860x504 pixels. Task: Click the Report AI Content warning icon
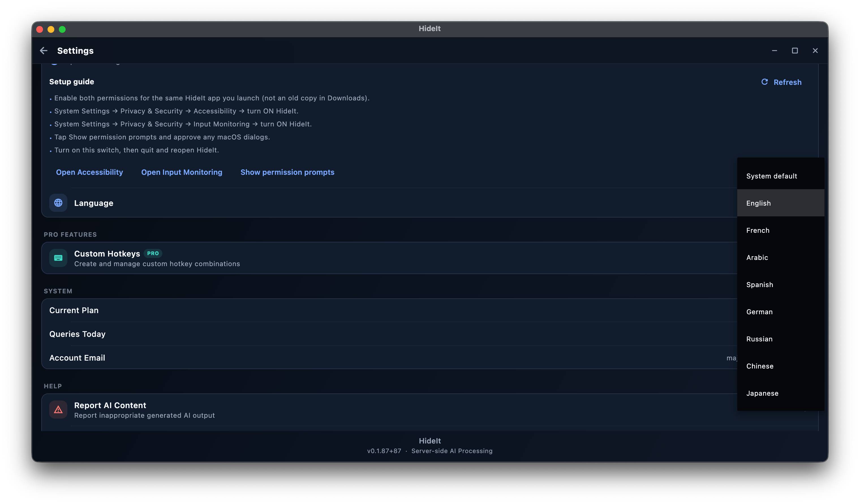(58, 410)
